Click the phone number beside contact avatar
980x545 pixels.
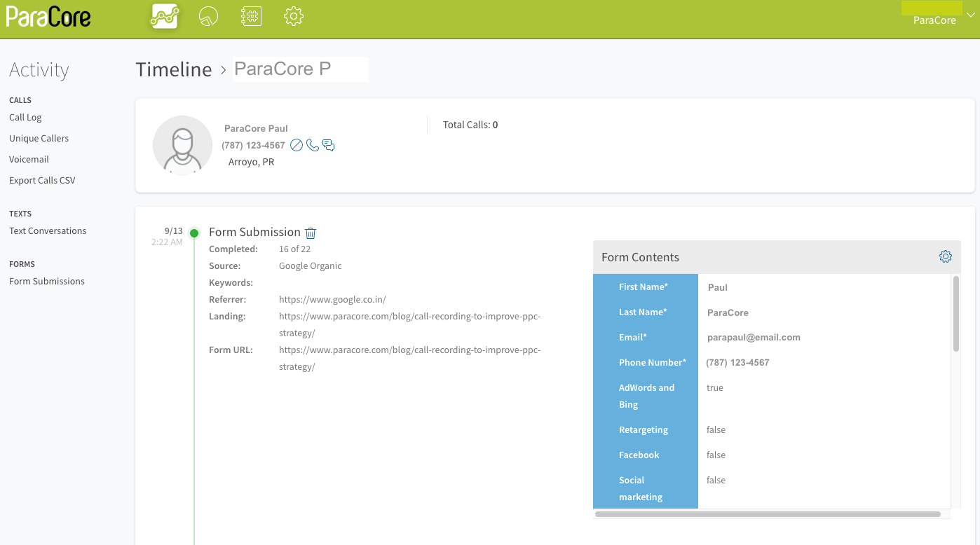click(253, 146)
